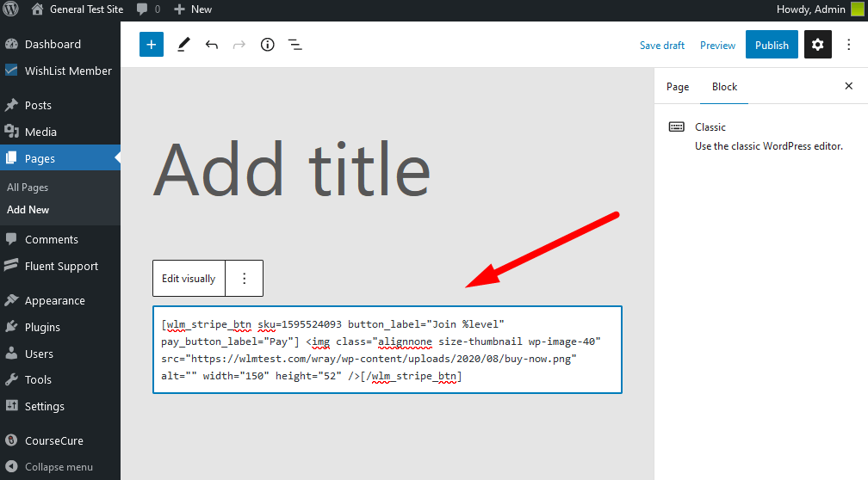Click the Plugins plug icon
Screen dimensions: 868x480
(x=12, y=327)
